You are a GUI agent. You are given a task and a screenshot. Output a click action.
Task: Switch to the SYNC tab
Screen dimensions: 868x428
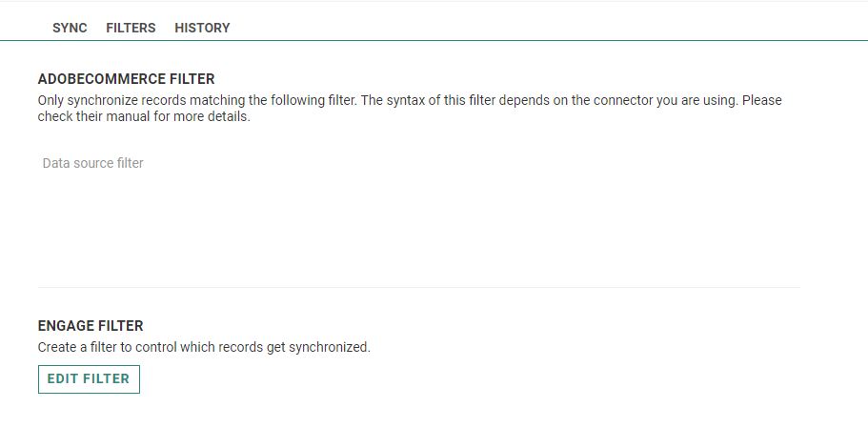pos(70,28)
